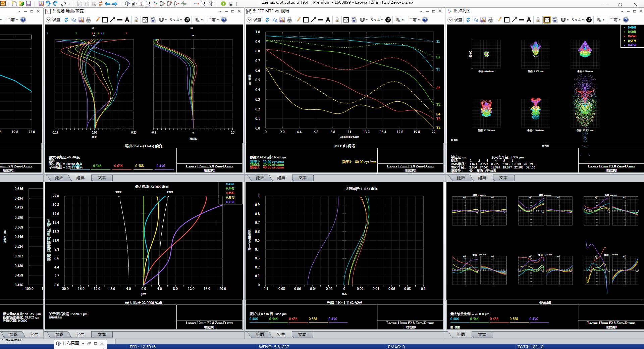644x349 pixels.
Task: Open 当前 configuration dropdown in Spot Diagram window
Action: [615, 20]
